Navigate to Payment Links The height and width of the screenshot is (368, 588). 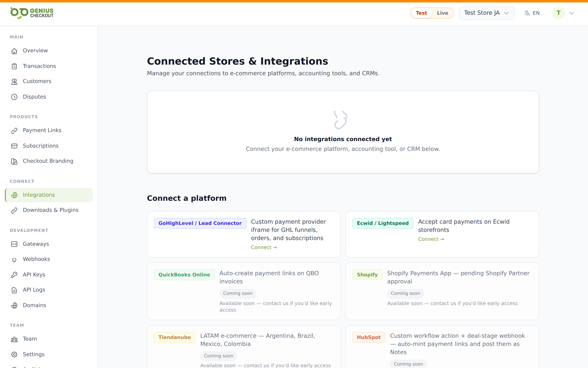(x=49, y=130)
